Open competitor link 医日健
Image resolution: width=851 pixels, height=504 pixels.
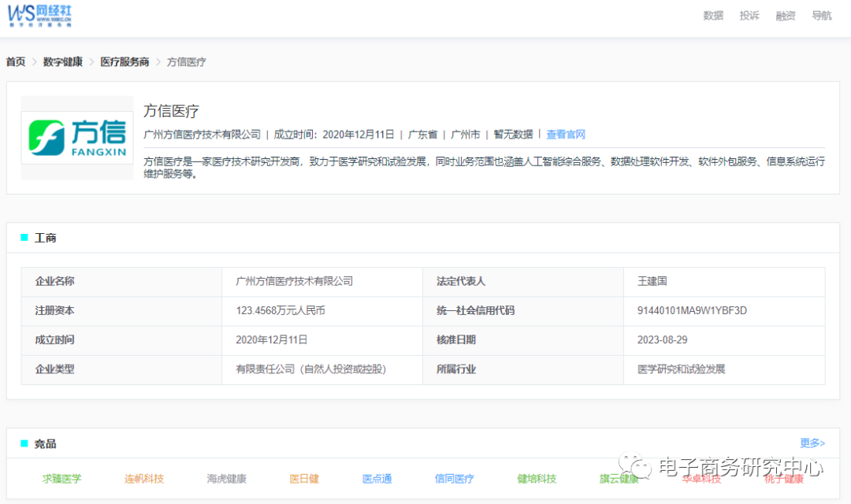pos(303,478)
